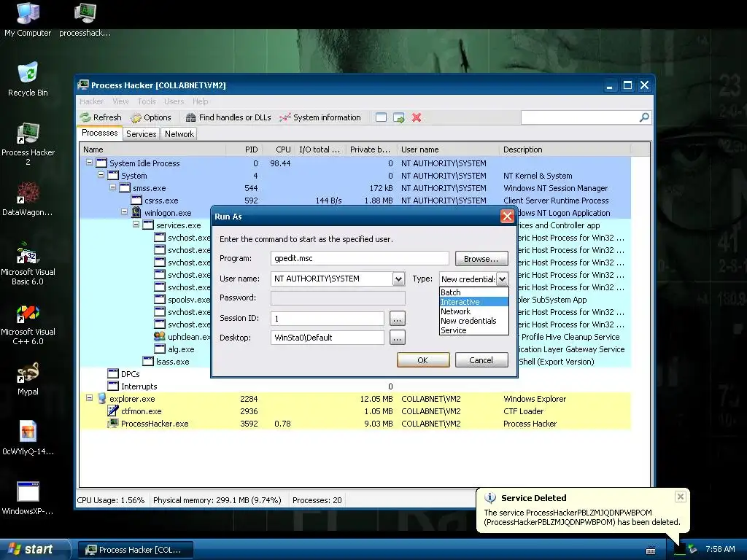Open System information from toolbar
The image size is (747, 560).
click(320, 117)
